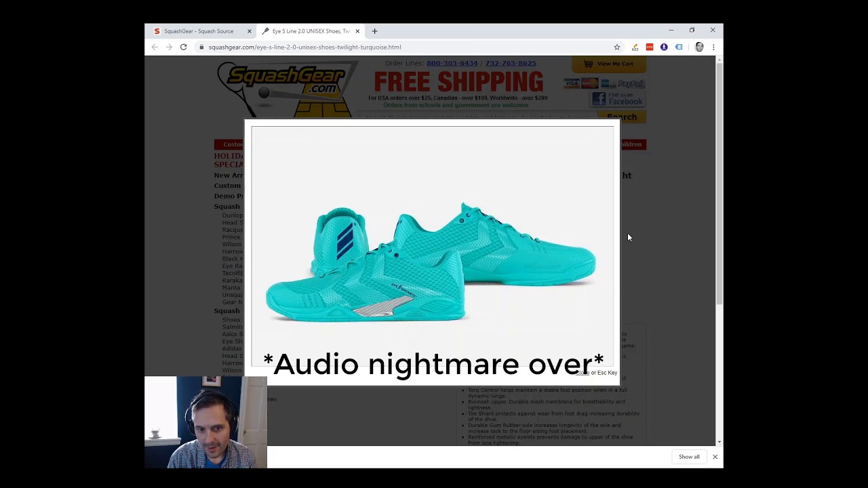Screen dimensions: 868x488
Task: Minimize the Chrome window
Action: click(x=671, y=30)
